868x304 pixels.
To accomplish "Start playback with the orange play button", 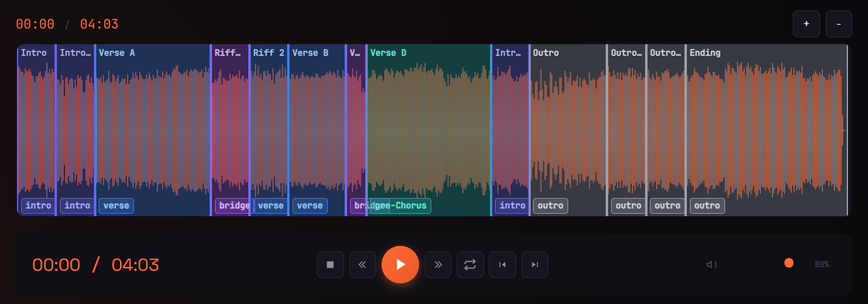I will [x=400, y=265].
